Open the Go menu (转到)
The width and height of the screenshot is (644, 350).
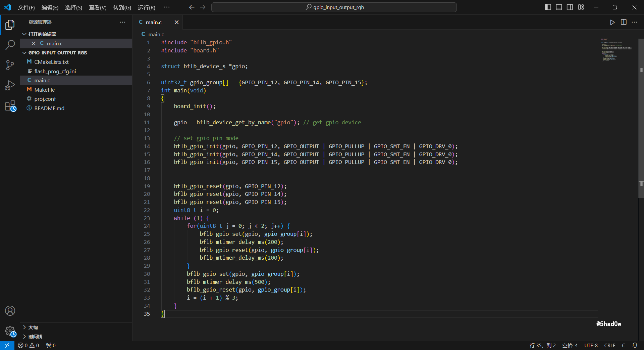[122, 7]
